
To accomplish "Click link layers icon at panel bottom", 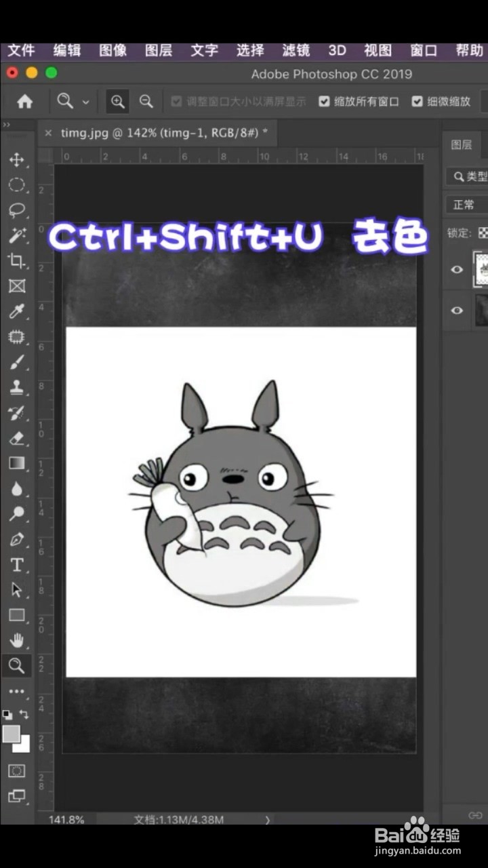I will click(475, 815).
